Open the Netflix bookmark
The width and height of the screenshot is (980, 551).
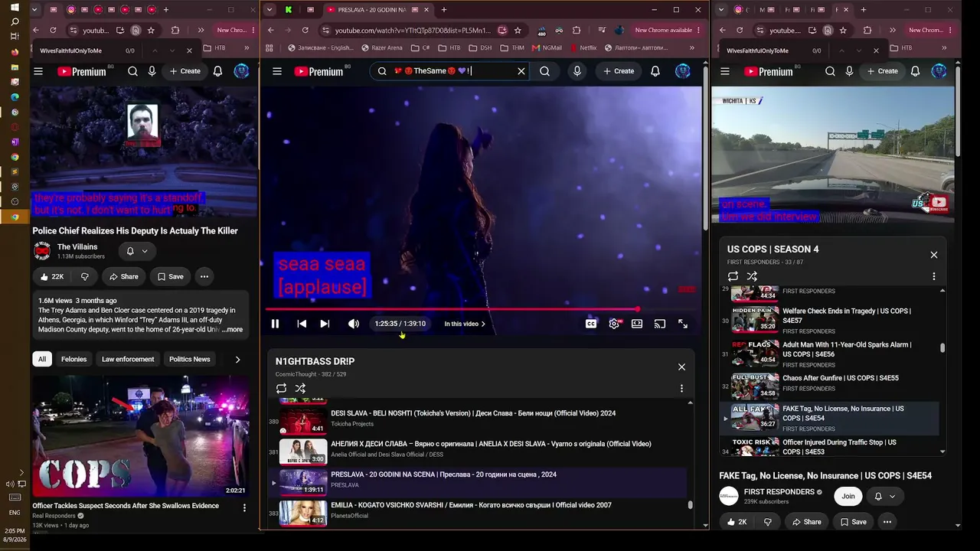point(583,47)
